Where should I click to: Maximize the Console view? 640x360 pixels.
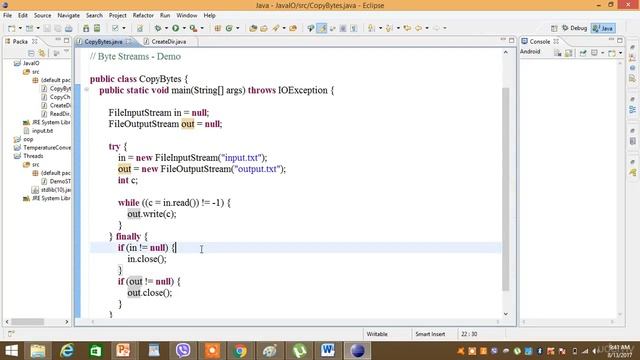(620, 40)
